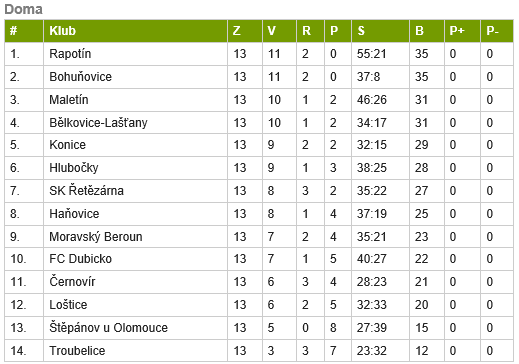
Task: Open SK Řetězárna club entry
Action: point(86,191)
